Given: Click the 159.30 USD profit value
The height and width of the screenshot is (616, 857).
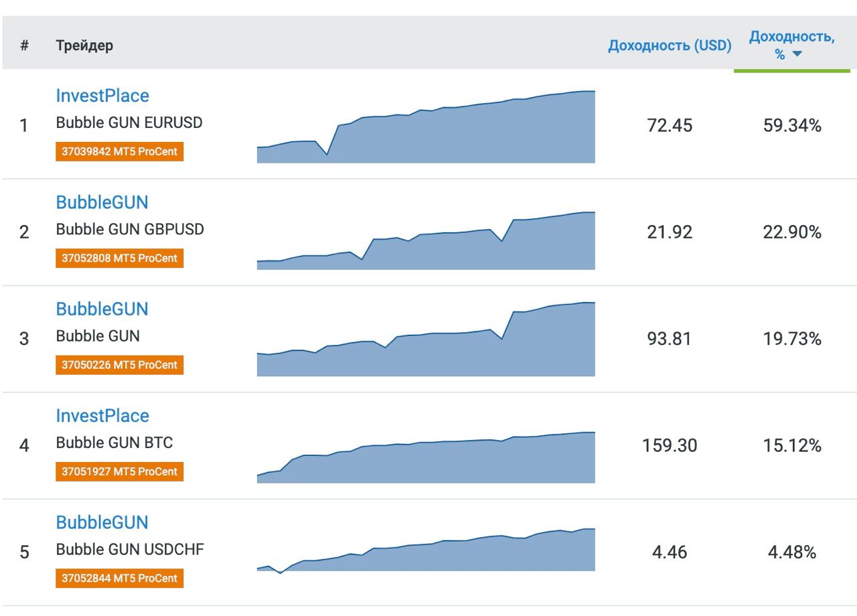Looking at the screenshot, I should click(670, 445).
